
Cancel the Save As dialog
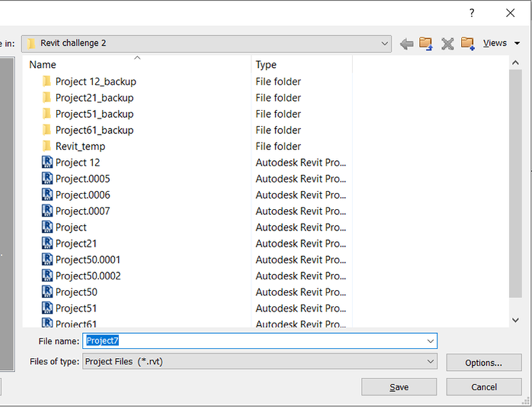coord(484,387)
